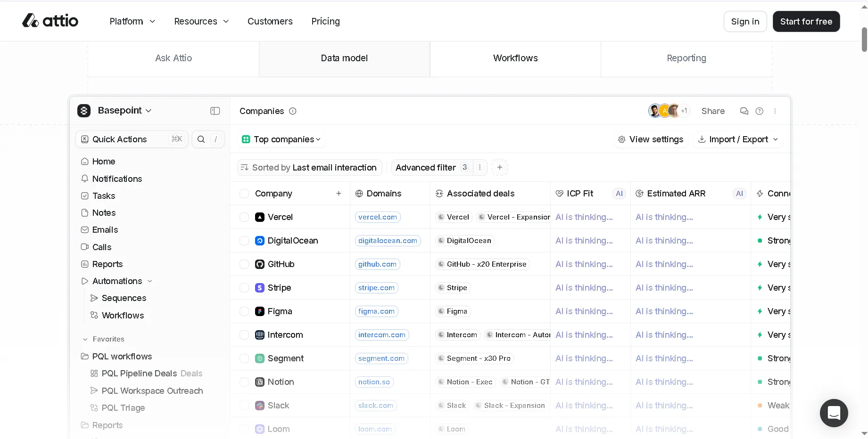Screen dimensions: 868x439
Task: Check the Notion row checkbox
Action: coord(244,382)
